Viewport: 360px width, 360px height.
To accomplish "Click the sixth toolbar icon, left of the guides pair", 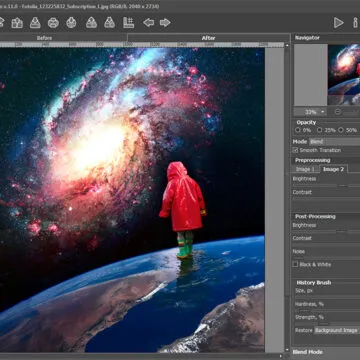I will point(91,23).
